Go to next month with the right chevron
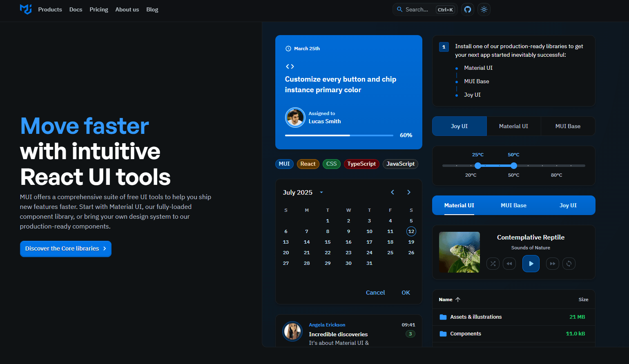 point(408,192)
